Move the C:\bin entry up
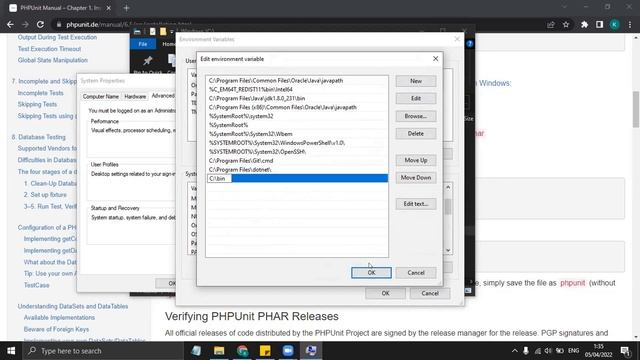Screen dimensions: 640x360 [x=416, y=160]
